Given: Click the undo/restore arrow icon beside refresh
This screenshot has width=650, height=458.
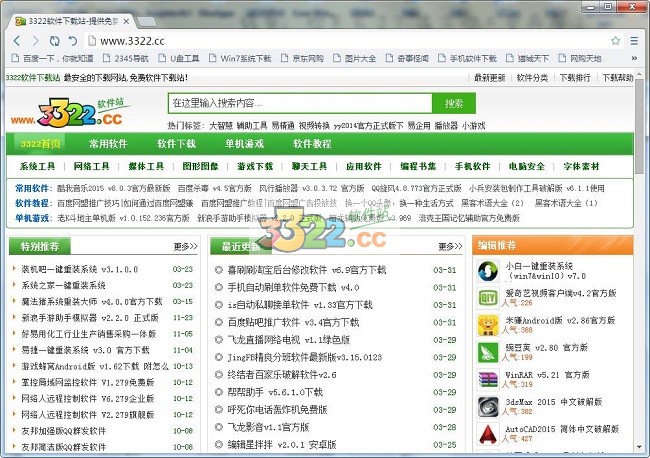Looking at the screenshot, I should [x=73, y=41].
